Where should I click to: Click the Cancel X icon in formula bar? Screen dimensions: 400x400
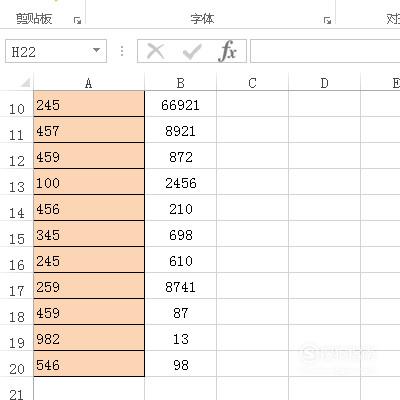coord(155,51)
